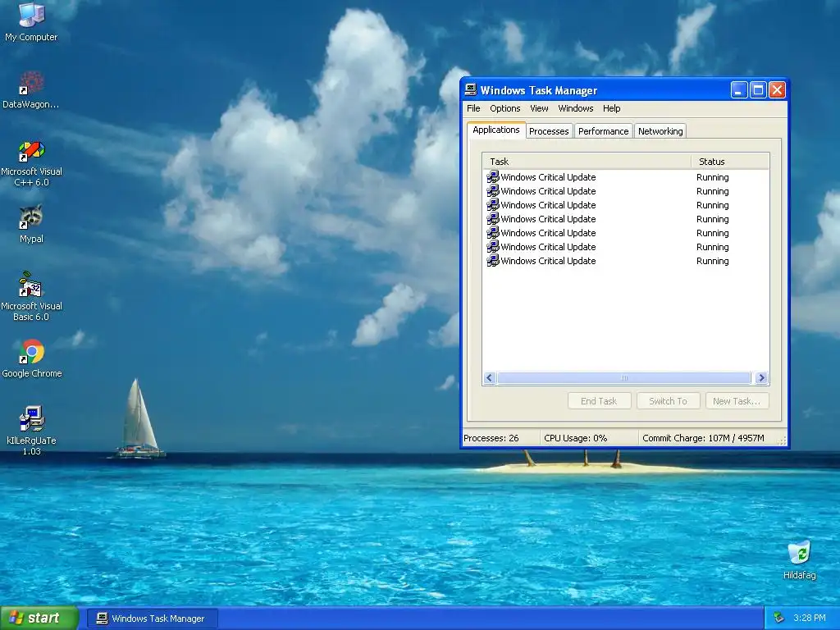The width and height of the screenshot is (840, 630).
Task: Select the Mypal raccoon desktop icon
Action: click(31, 224)
